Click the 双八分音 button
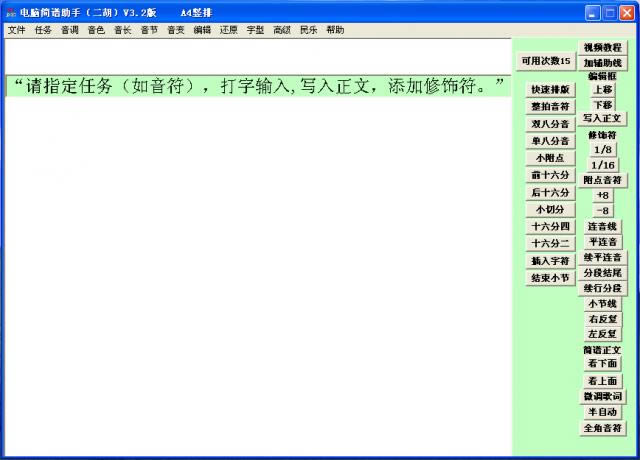The height and width of the screenshot is (460, 640). (550, 124)
